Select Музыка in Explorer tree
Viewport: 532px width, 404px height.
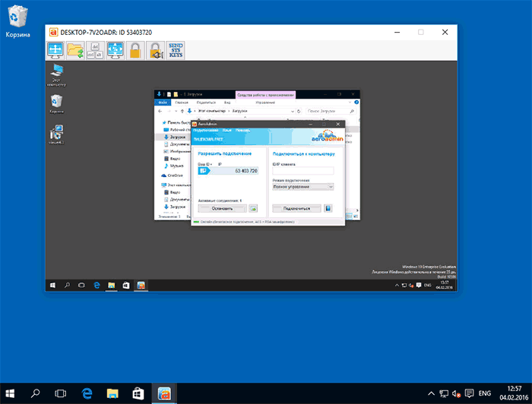point(174,166)
